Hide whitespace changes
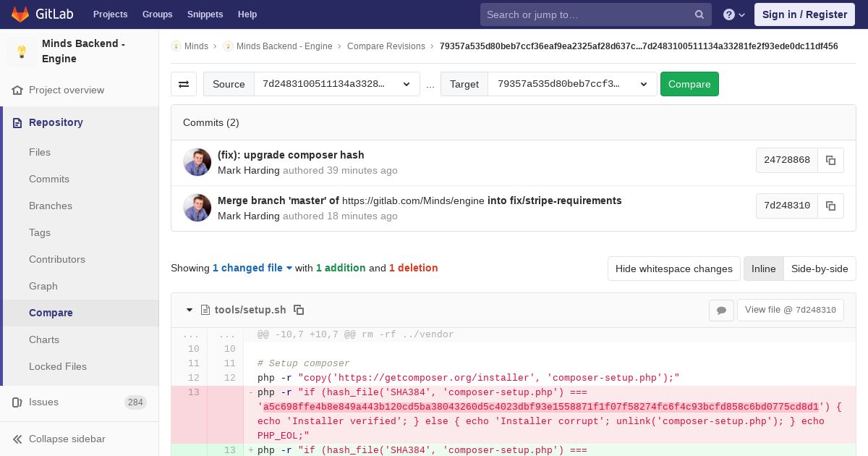This screenshot has width=868, height=456. tap(674, 269)
